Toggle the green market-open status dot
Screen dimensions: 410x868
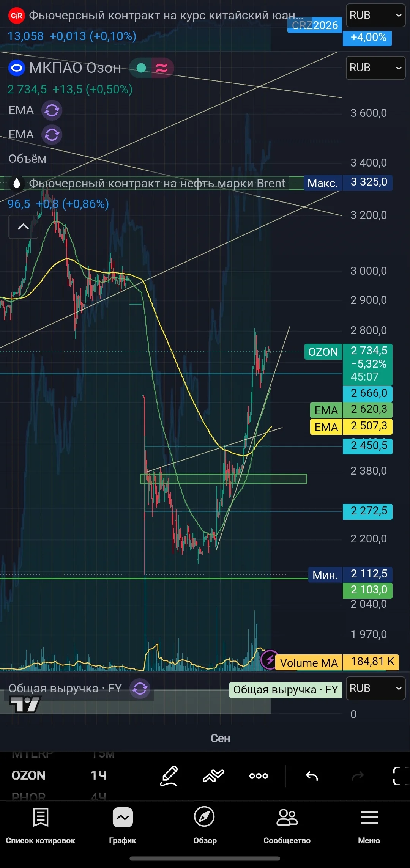pyautogui.click(x=141, y=68)
